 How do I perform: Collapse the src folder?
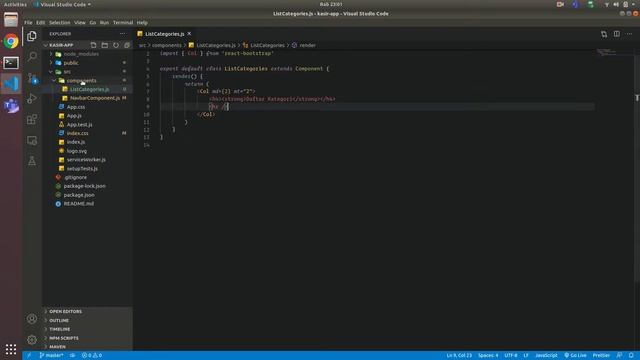[x=87, y=72]
